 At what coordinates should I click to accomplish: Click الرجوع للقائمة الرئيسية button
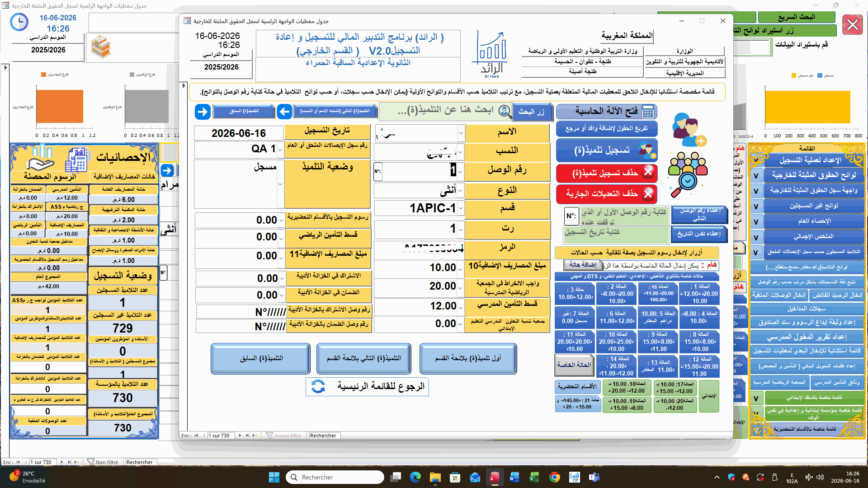(x=367, y=387)
